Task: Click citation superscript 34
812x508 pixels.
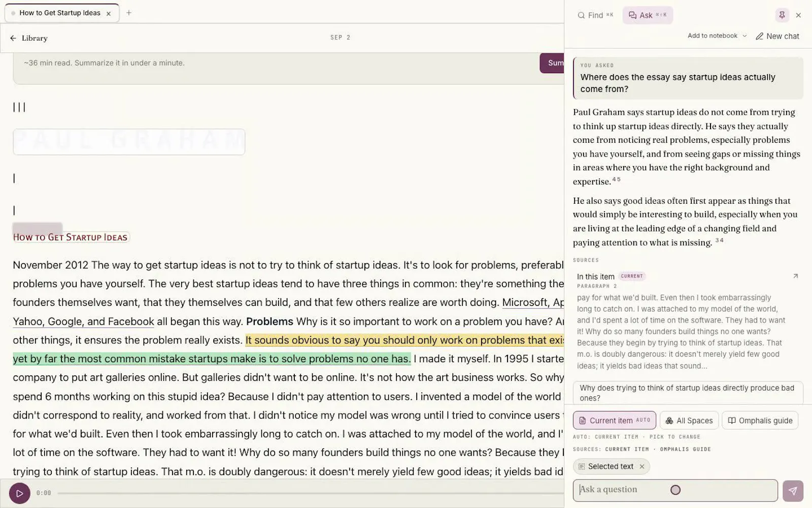Action: 720,240
